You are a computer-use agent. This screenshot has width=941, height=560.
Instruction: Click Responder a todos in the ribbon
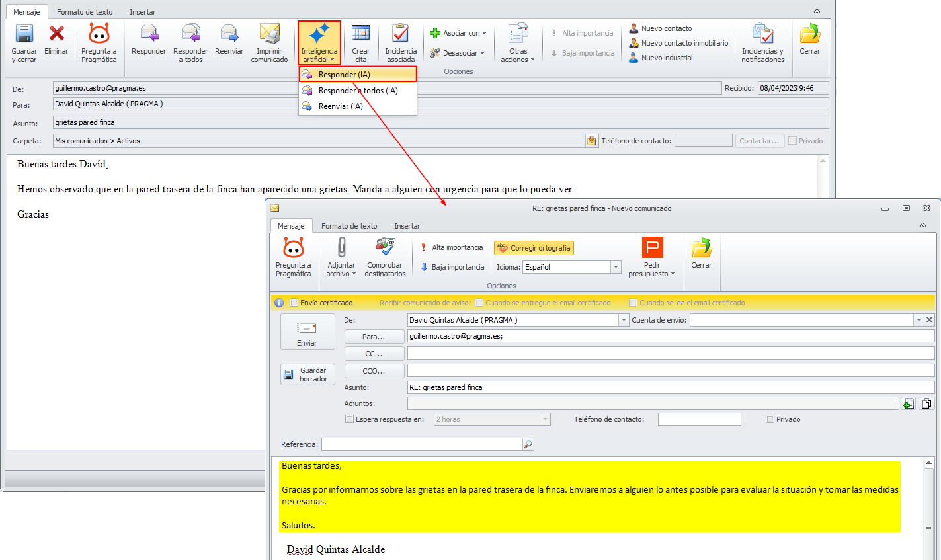point(190,44)
